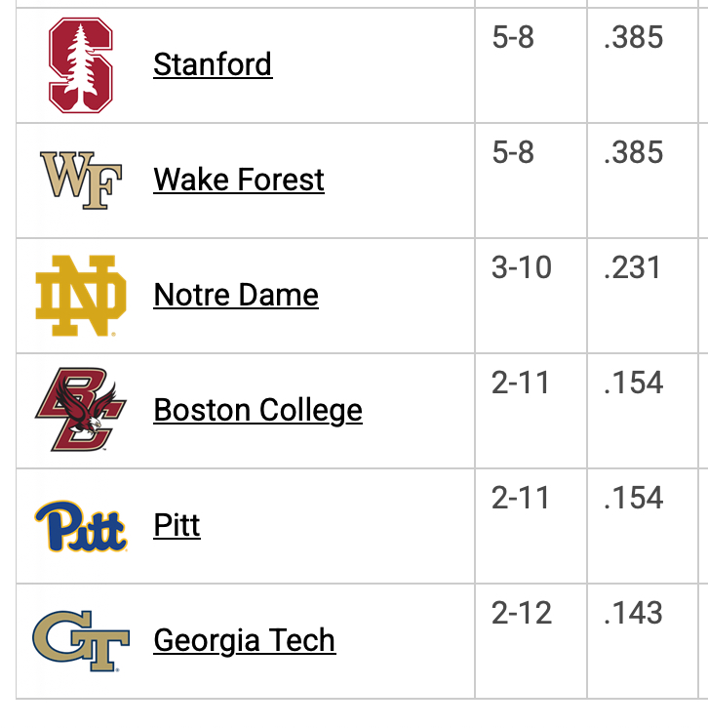The height and width of the screenshot is (728, 708).
Task: Go to the Notre Dame team page
Action: point(236,296)
